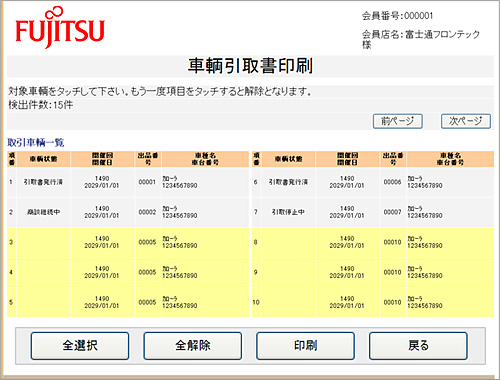Click the car name cell in row 6

pyautogui.click(x=450, y=182)
